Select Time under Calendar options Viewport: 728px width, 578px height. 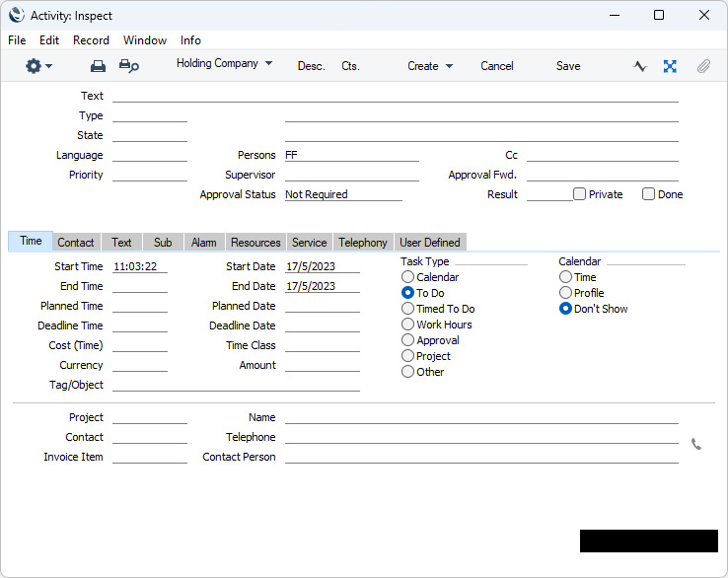[x=565, y=277]
